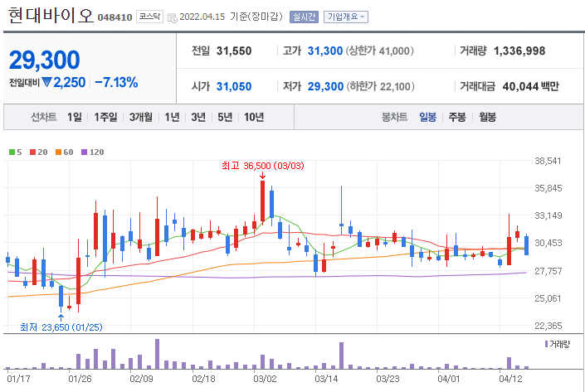
Task: Click the current price 29,300
Action: 45,60
